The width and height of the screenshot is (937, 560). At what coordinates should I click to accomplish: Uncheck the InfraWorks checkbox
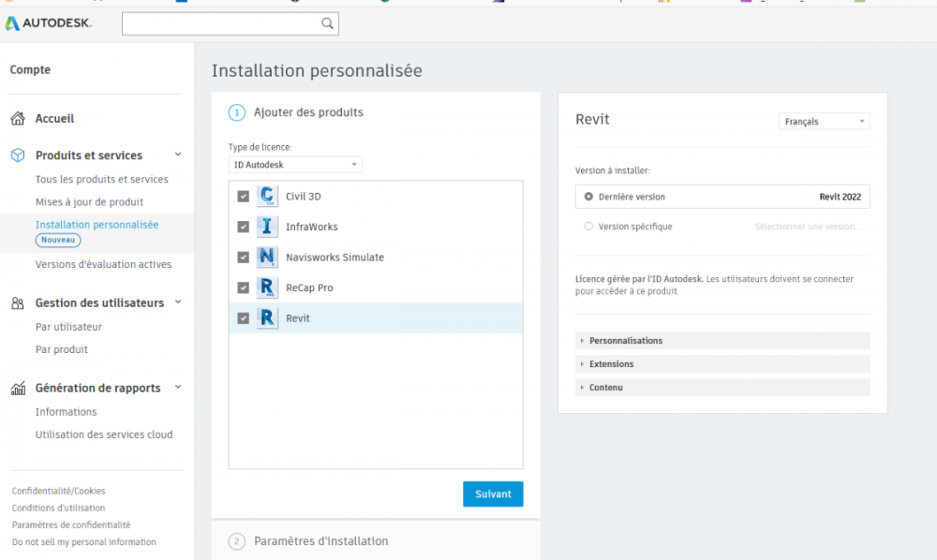pyautogui.click(x=244, y=227)
